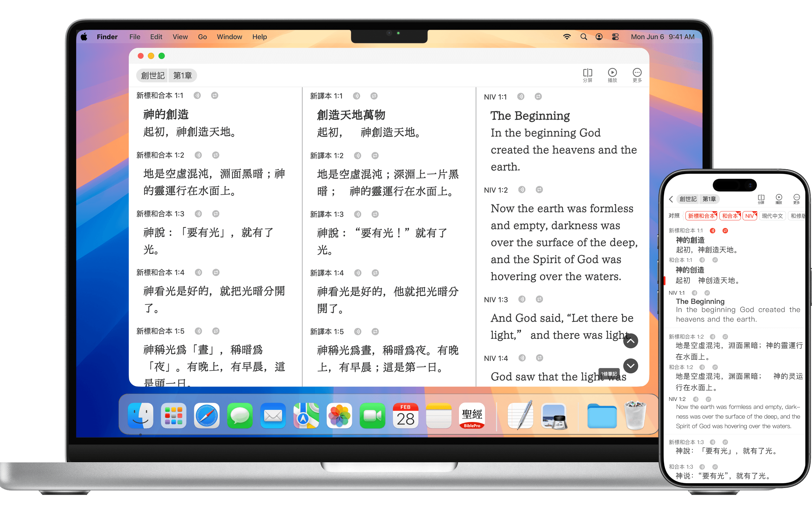812x508 pixels.
Task: Open TextEdit from the Dock
Action: tap(521, 416)
